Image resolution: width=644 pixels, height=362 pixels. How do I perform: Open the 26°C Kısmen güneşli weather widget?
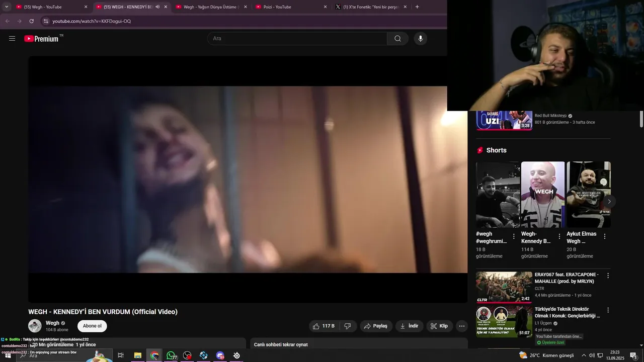[x=546, y=355]
